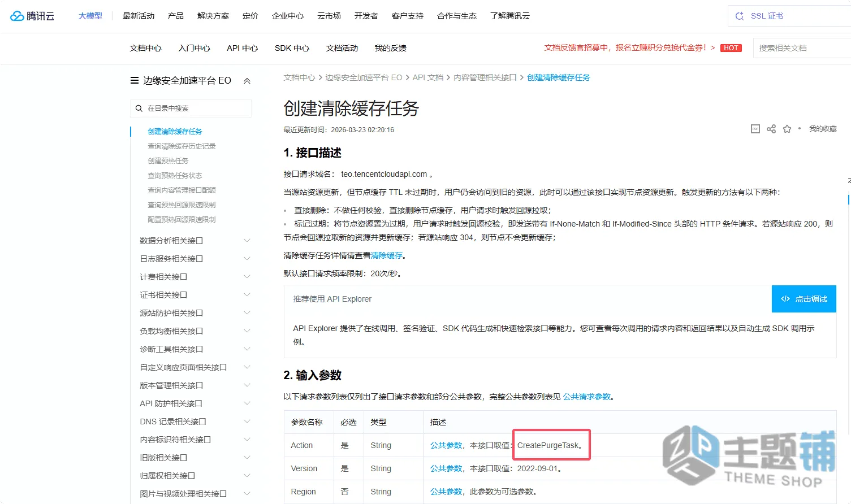Screen dimensions: 851x504
Task: Open the 企业中心 menu item
Action: 288,16
